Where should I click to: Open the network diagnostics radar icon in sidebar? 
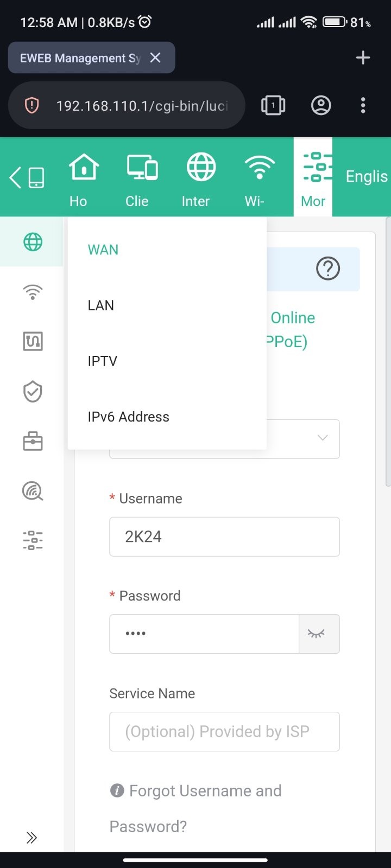[x=33, y=491]
